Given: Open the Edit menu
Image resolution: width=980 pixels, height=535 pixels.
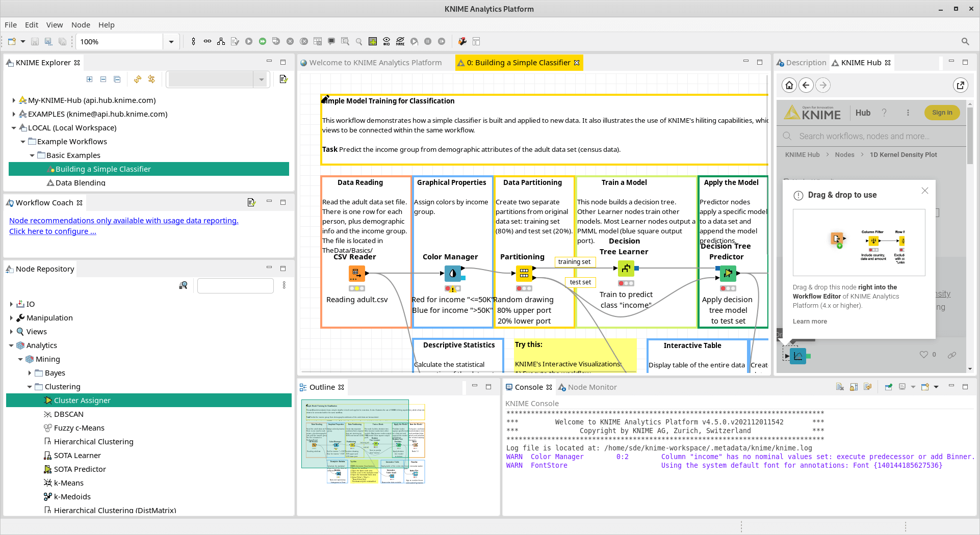Looking at the screenshot, I should (x=32, y=25).
